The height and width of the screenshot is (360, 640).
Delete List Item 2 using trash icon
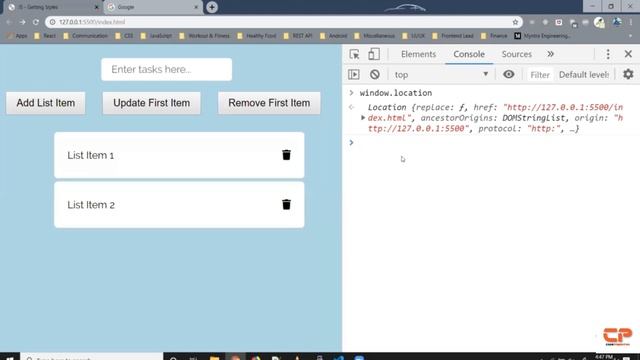click(287, 204)
